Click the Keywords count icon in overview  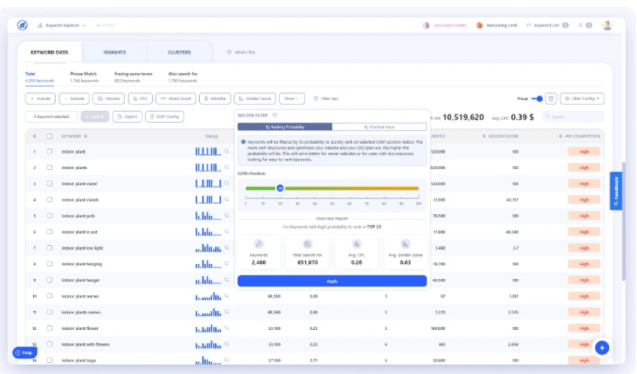tap(259, 244)
